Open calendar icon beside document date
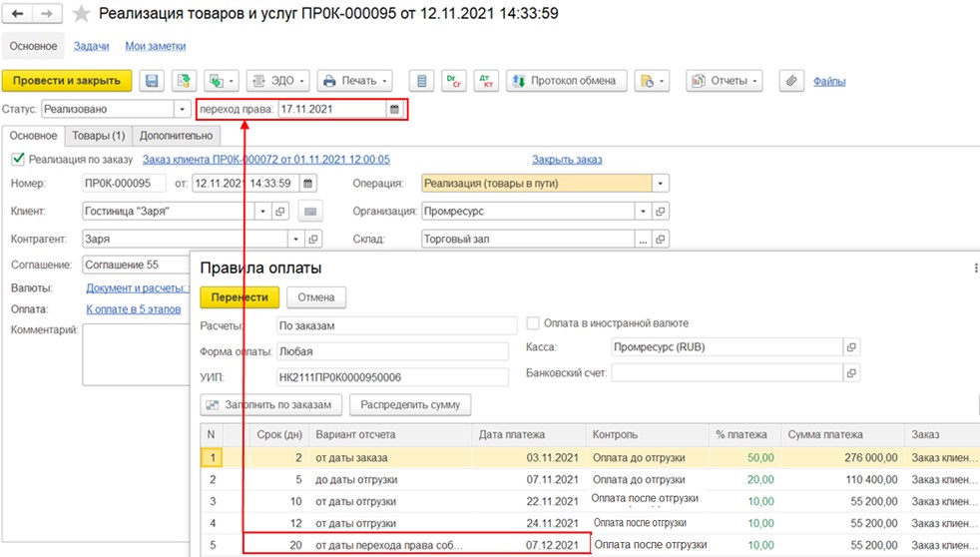 [308, 184]
